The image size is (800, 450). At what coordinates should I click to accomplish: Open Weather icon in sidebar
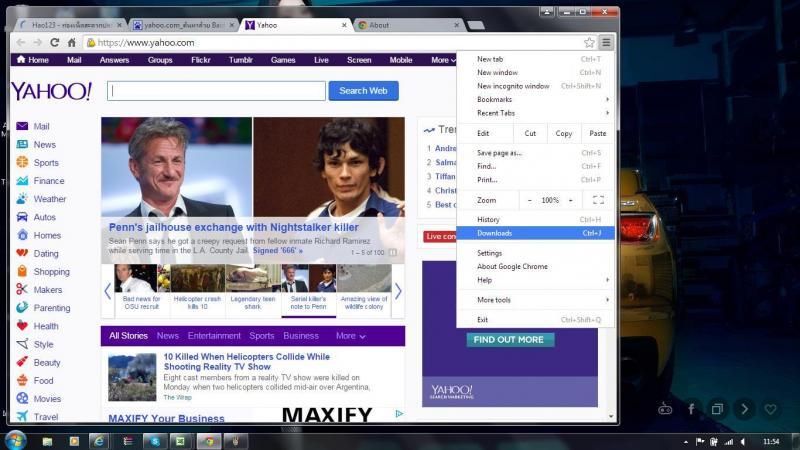point(22,198)
